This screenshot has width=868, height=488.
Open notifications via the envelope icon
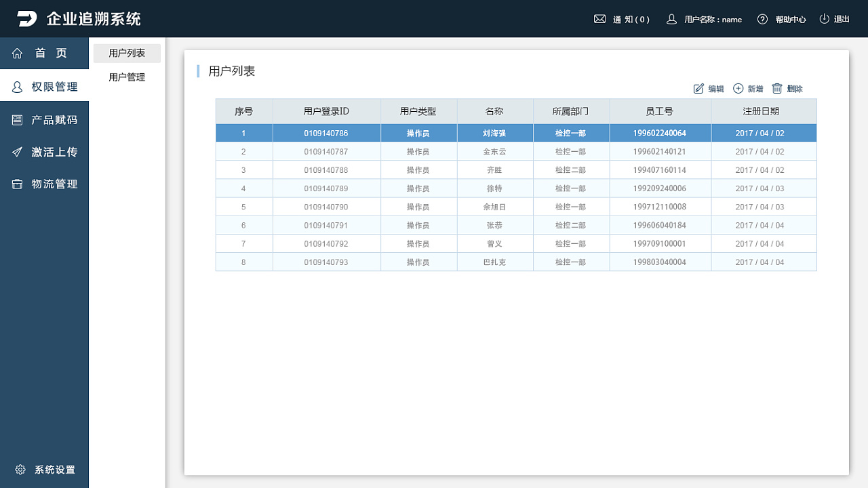599,18
